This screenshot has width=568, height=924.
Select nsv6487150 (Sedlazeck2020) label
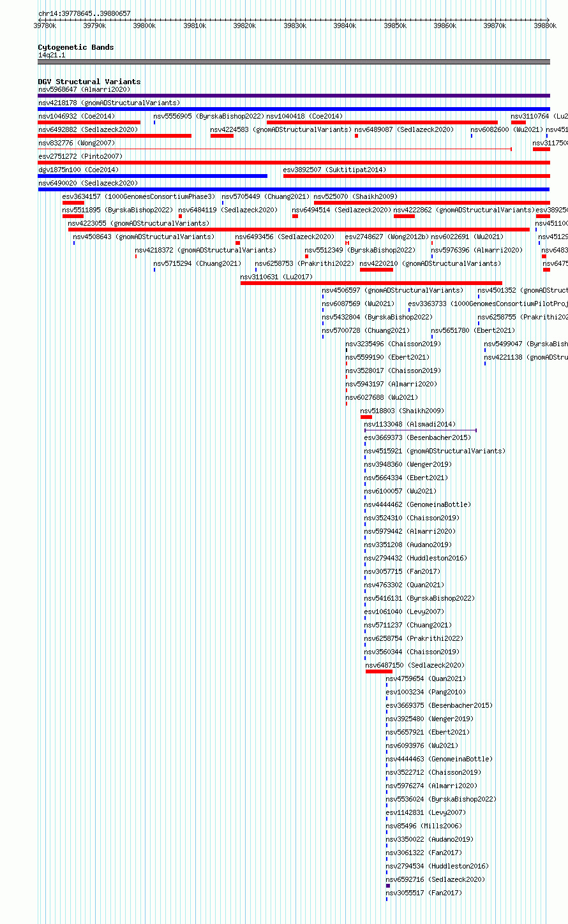coord(415,665)
